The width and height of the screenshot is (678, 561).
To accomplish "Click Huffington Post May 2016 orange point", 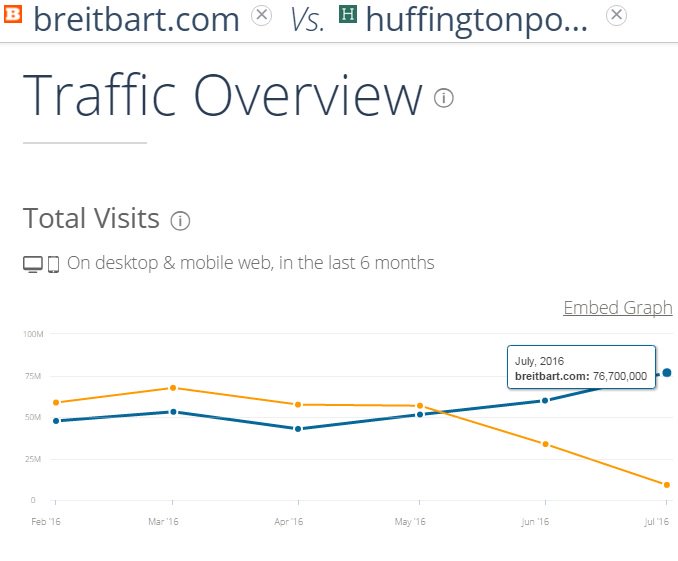I will coord(420,406).
